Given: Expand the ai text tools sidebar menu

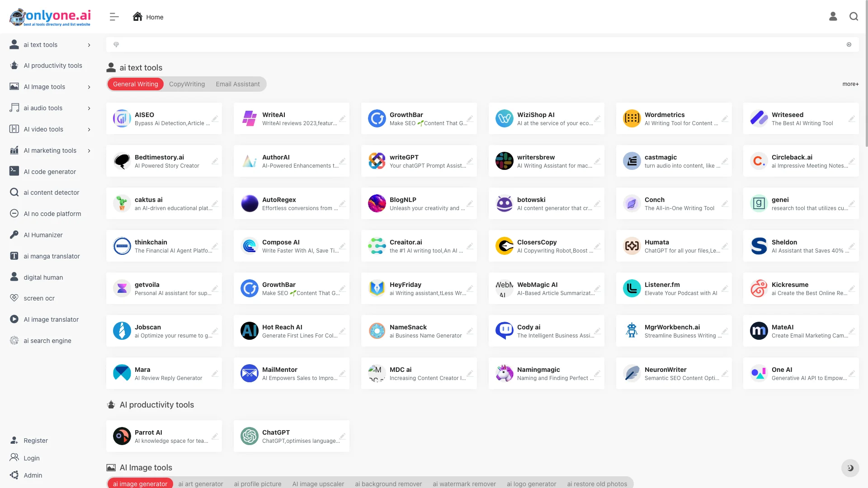Looking at the screenshot, I should click(89, 45).
